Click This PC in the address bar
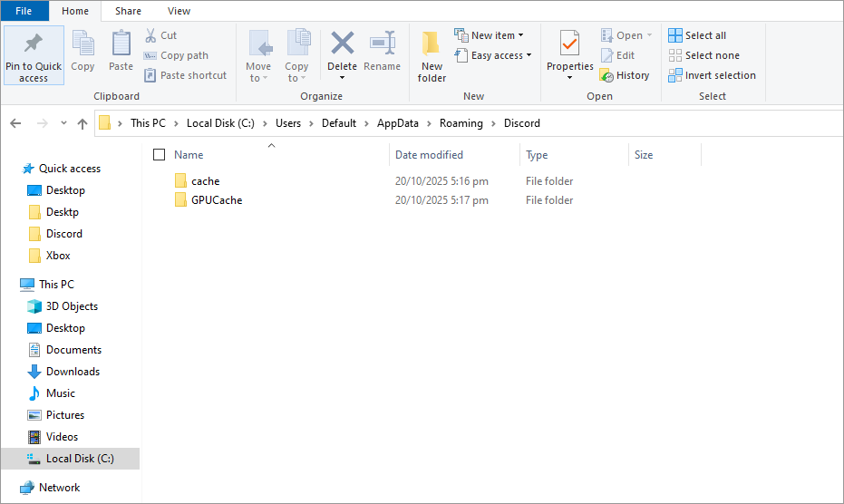 point(148,123)
